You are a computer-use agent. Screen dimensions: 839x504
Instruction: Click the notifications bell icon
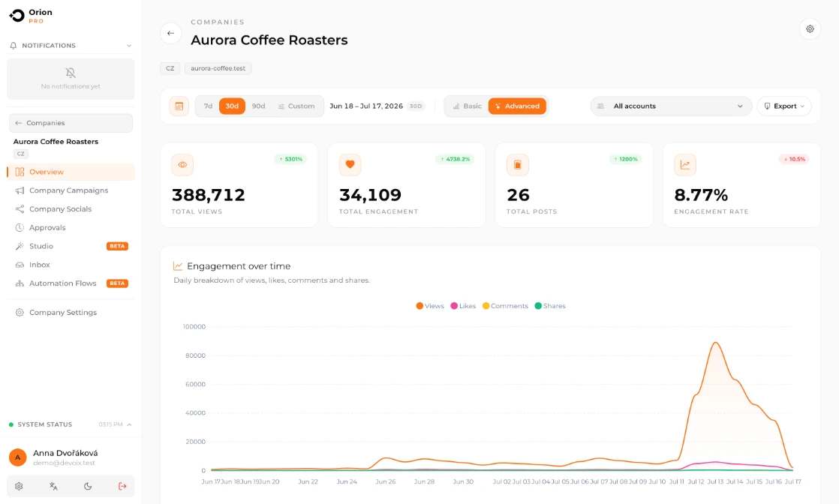14,46
